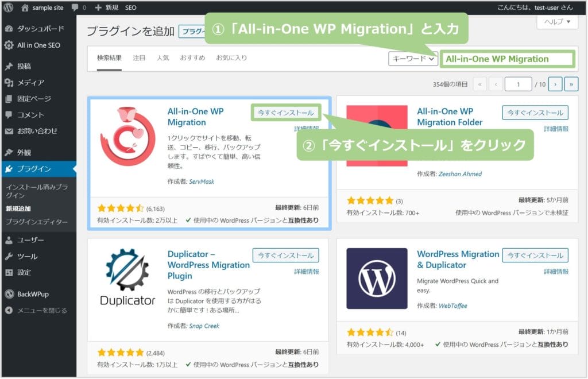Click the 投稿 pin icon

click(9, 67)
